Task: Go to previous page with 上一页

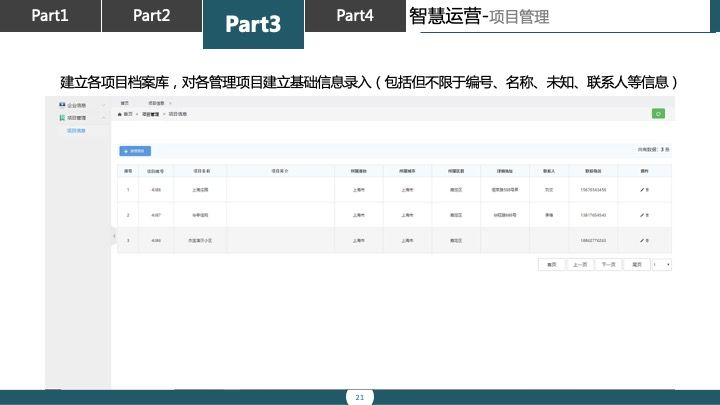Action: [580, 264]
